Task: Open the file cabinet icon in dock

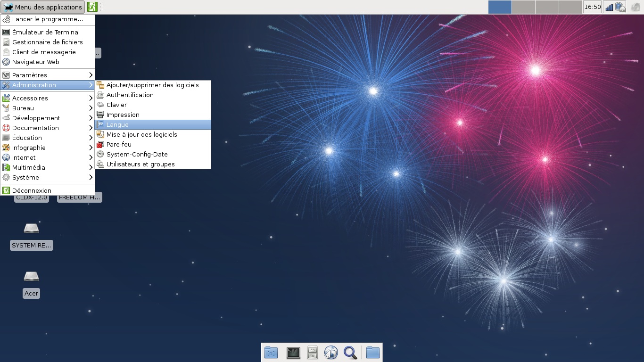Action: [313, 352]
